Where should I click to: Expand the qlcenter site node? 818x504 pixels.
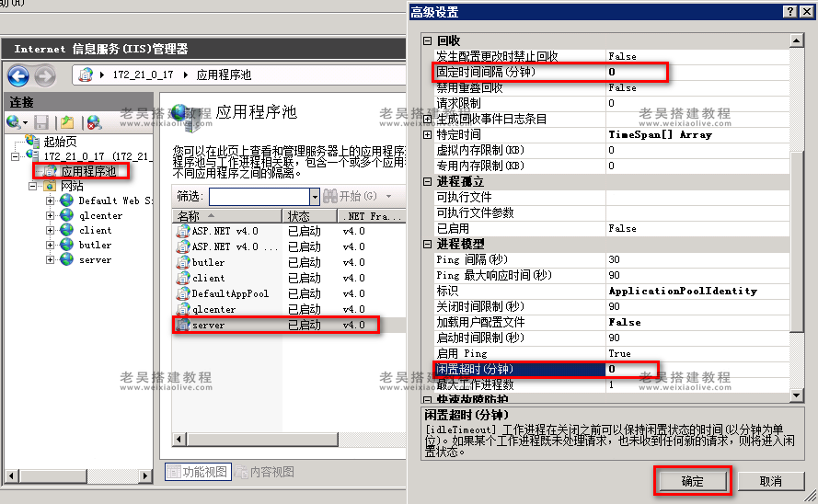pyautogui.click(x=50, y=215)
